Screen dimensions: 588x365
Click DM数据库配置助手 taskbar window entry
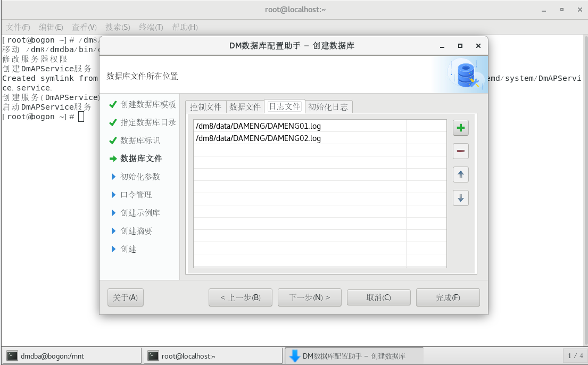click(x=354, y=355)
